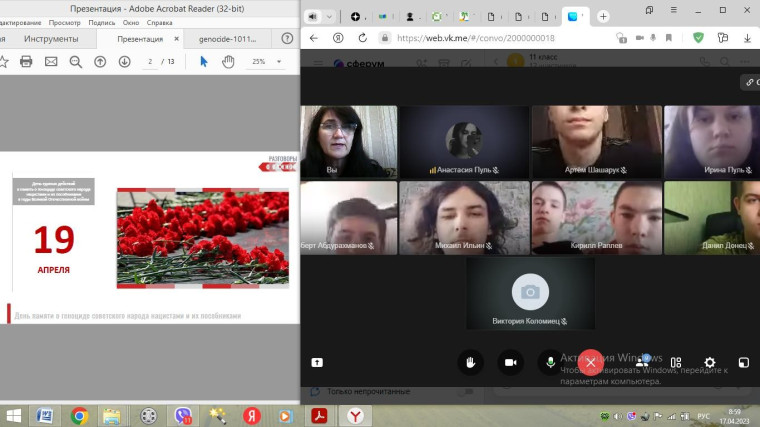Go to the next page in Acrobat
Image resolution: width=760 pixels, height=427 pixels.
coord(125,62)
